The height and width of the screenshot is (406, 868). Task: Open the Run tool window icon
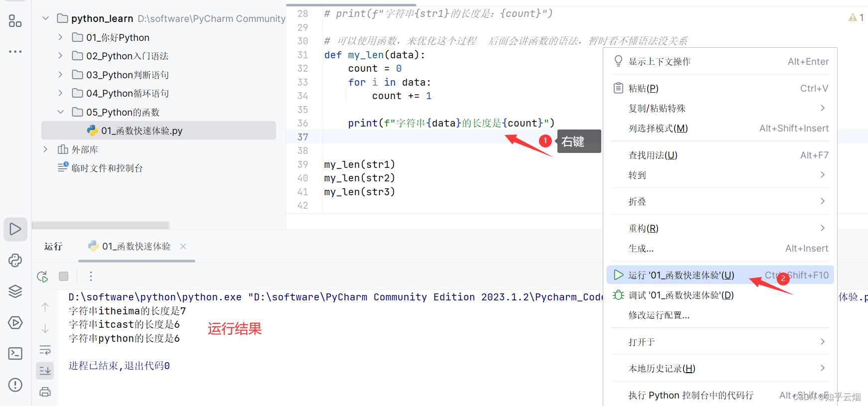coord(15,229)
